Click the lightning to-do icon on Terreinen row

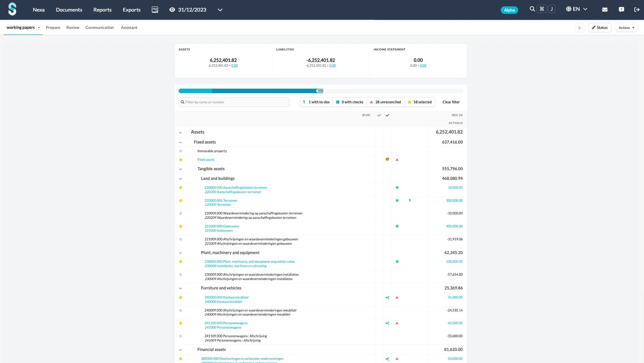tap(410, 201)
